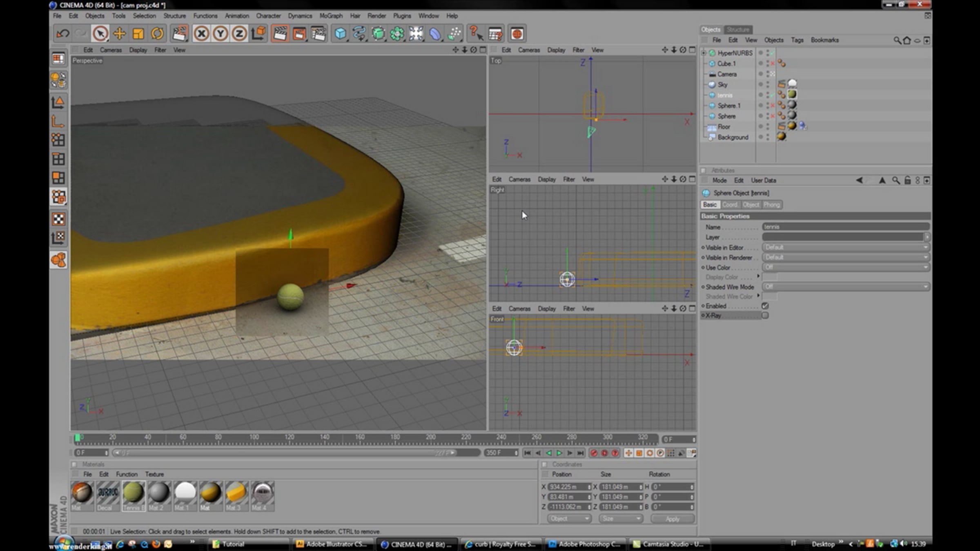980x551 pixels.
Task: Click Render View clapperboard icon
Action: (x=280, y=33)
